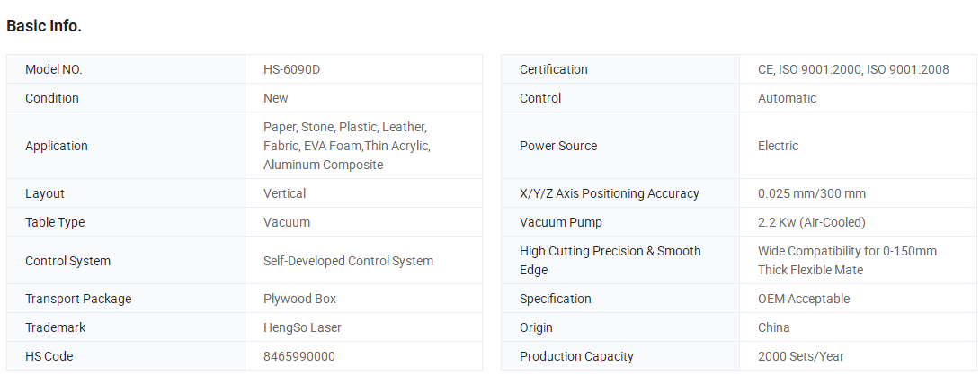Click the Certification value CE, ISO 9001

[x=853, y=69]
